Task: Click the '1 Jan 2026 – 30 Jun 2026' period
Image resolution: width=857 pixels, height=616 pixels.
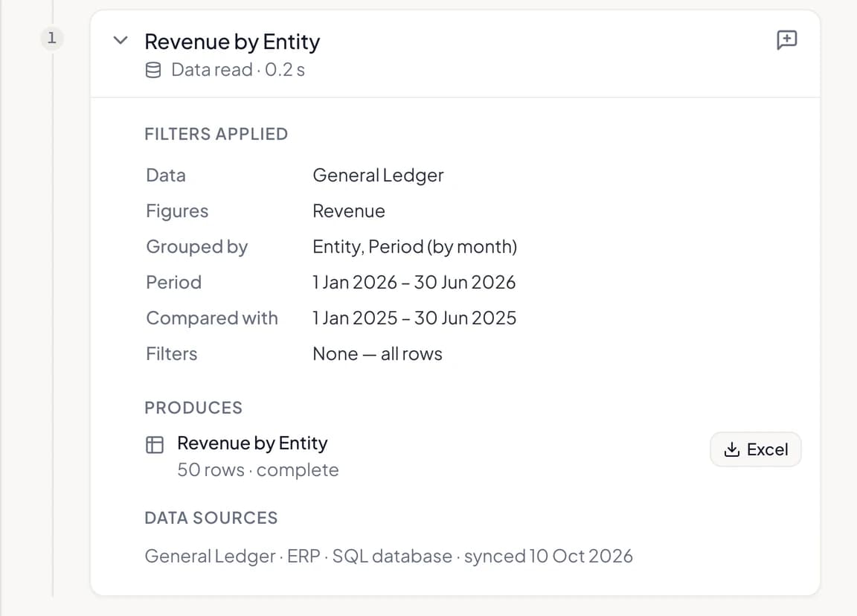Action: point(414,282)
